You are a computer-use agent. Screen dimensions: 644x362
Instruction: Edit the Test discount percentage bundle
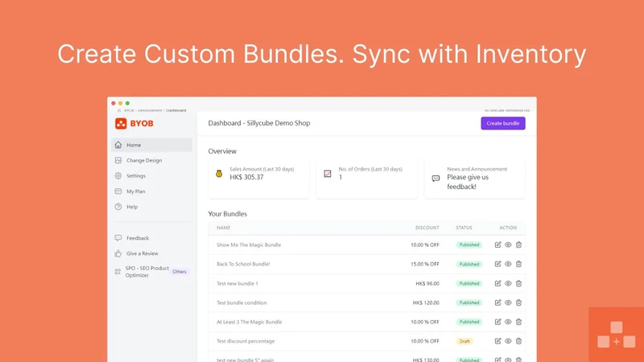tap(497, 341)
